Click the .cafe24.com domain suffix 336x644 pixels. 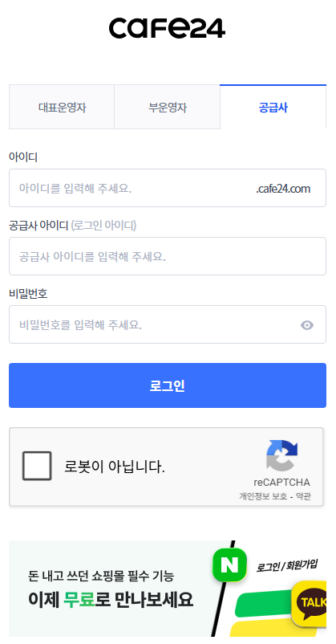pos(283,189)
